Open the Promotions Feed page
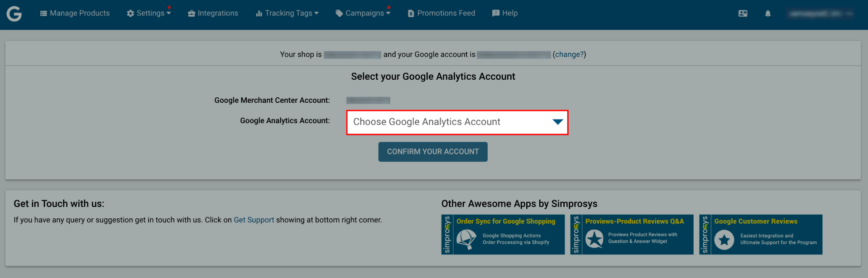 click(441, 13)
